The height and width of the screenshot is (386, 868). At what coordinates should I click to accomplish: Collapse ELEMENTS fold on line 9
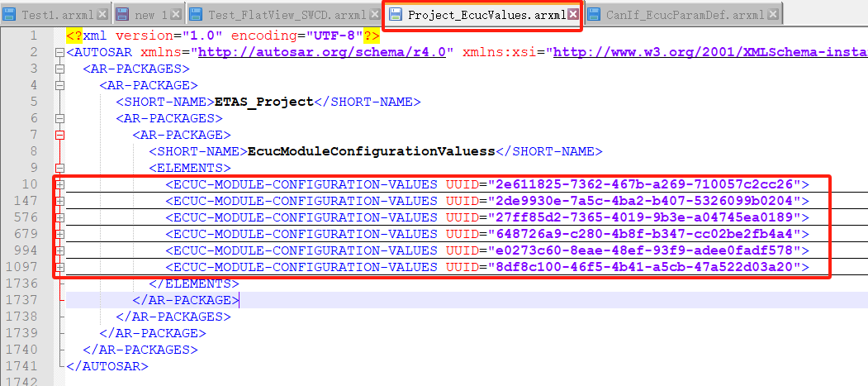click(x=59, y=169)
